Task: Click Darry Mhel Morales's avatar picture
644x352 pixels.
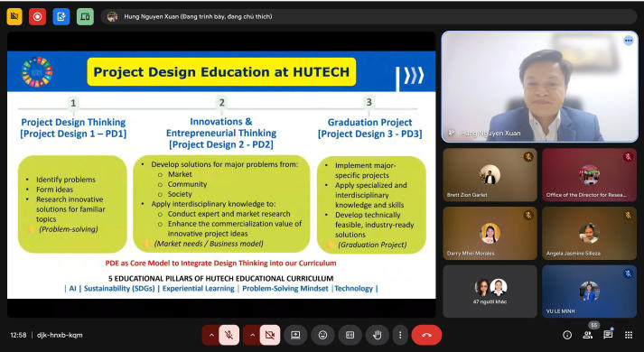Action: 490,233
